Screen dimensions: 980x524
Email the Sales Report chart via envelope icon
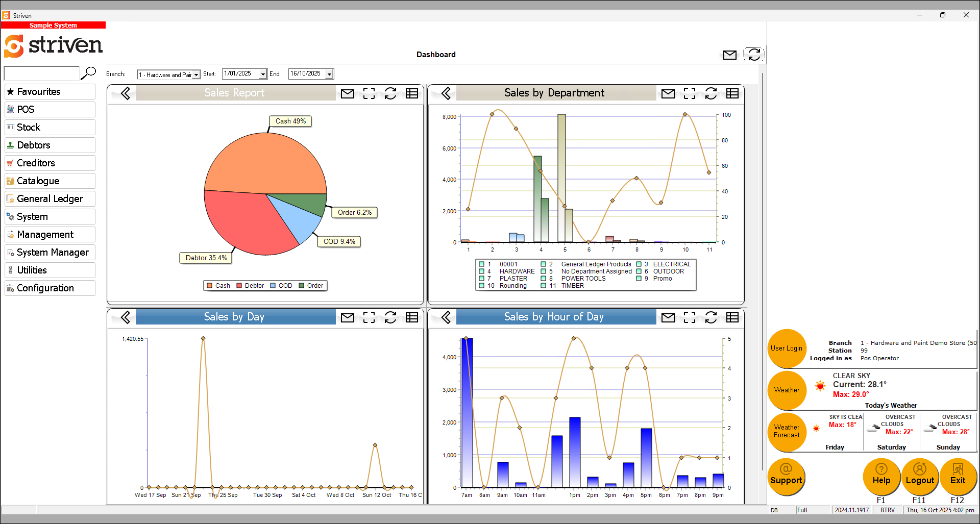click(x=348, y=93)
